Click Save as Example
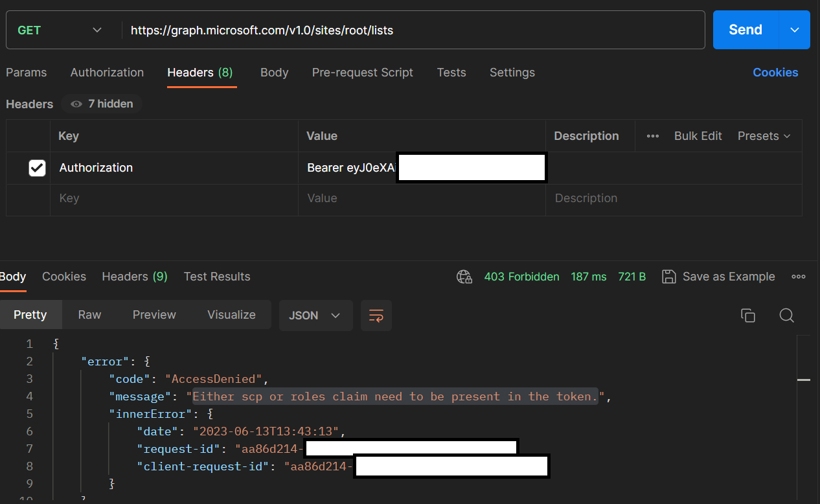Viewport: 820px width, 504px height. pyautogui.click(x=718, y=277)
